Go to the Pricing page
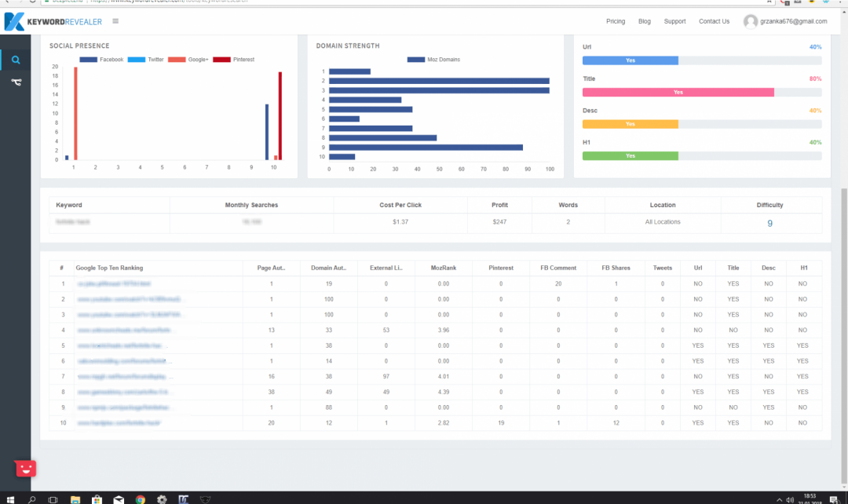The image size is (848, 504). tap(616, 22)
